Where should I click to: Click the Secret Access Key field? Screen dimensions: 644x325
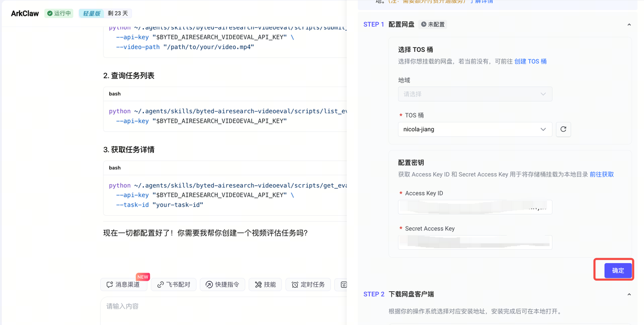click(x=475, y=242)
